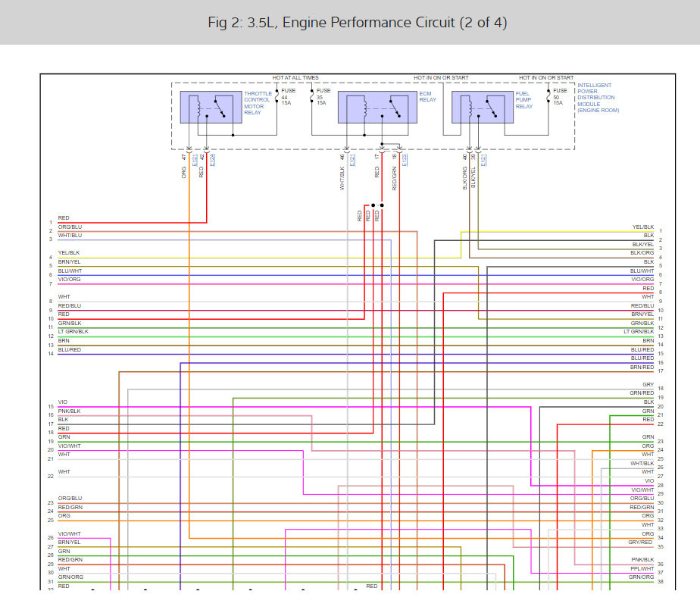700x613 pixels.
Task: Open E121 connector link beside pin 47
Action: click(195, 161)
